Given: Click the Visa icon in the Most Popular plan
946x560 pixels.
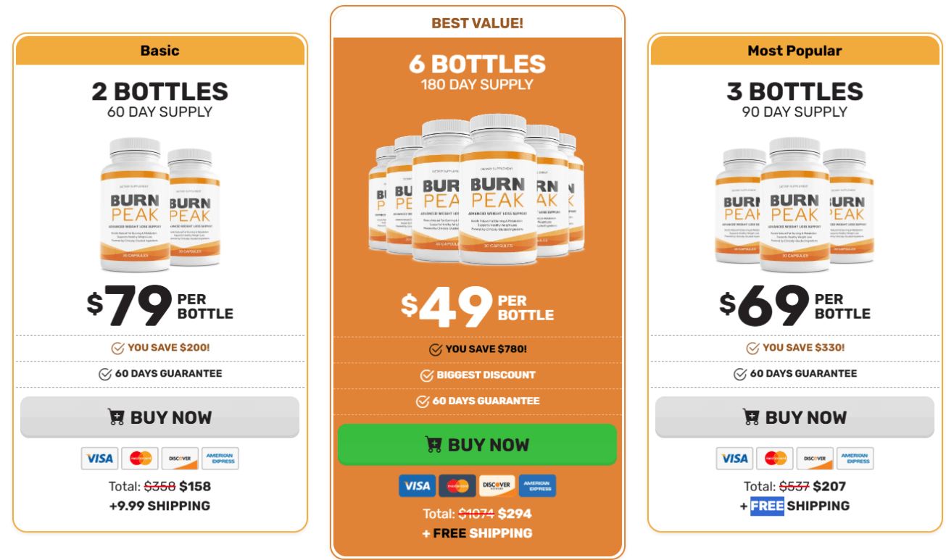Looking at the screenshot, I should tap(735, 459).
